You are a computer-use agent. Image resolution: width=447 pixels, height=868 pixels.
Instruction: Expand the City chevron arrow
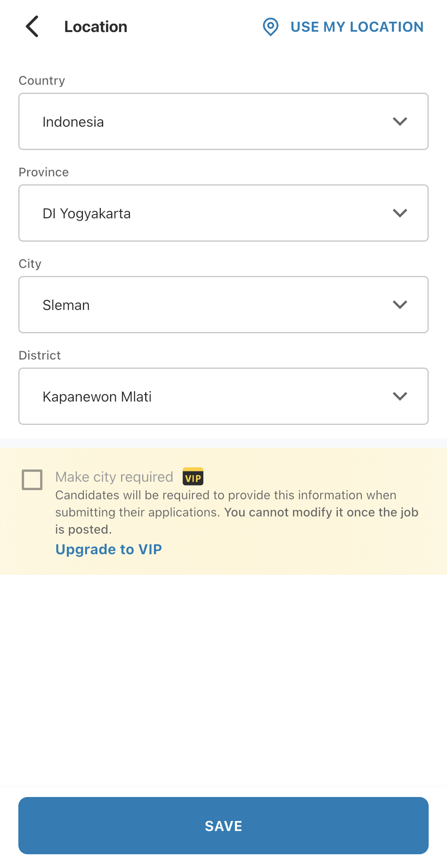click(400, 305)
